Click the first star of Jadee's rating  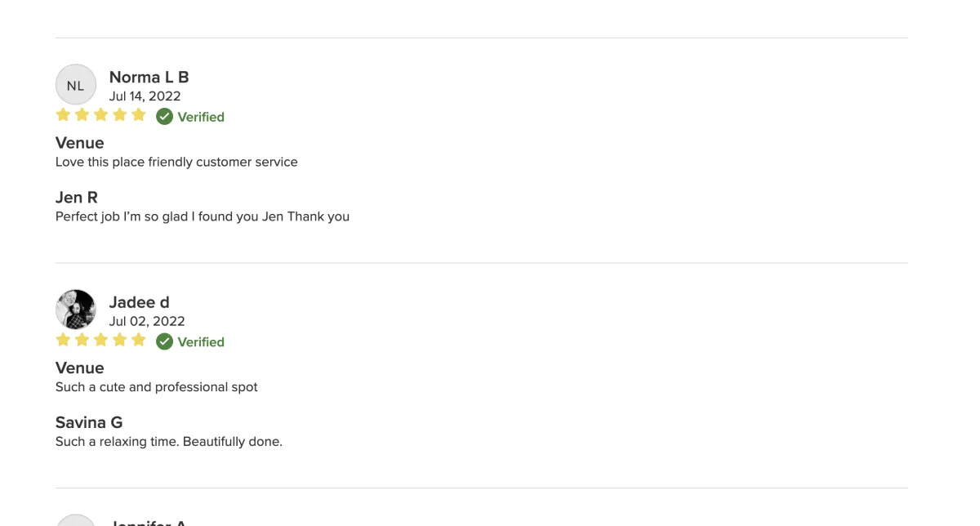(x=63, y=340)
